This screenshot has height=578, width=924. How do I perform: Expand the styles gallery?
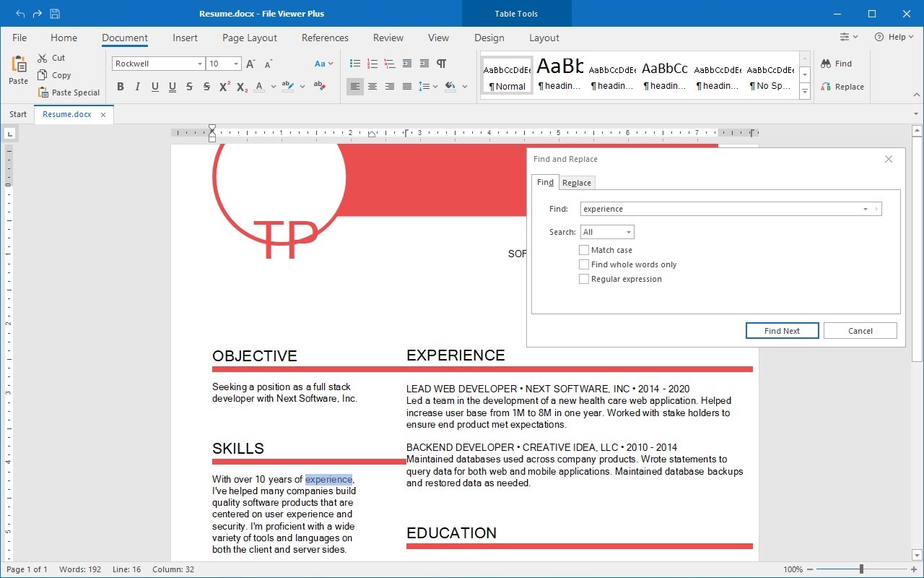click(x=805, y=92)
